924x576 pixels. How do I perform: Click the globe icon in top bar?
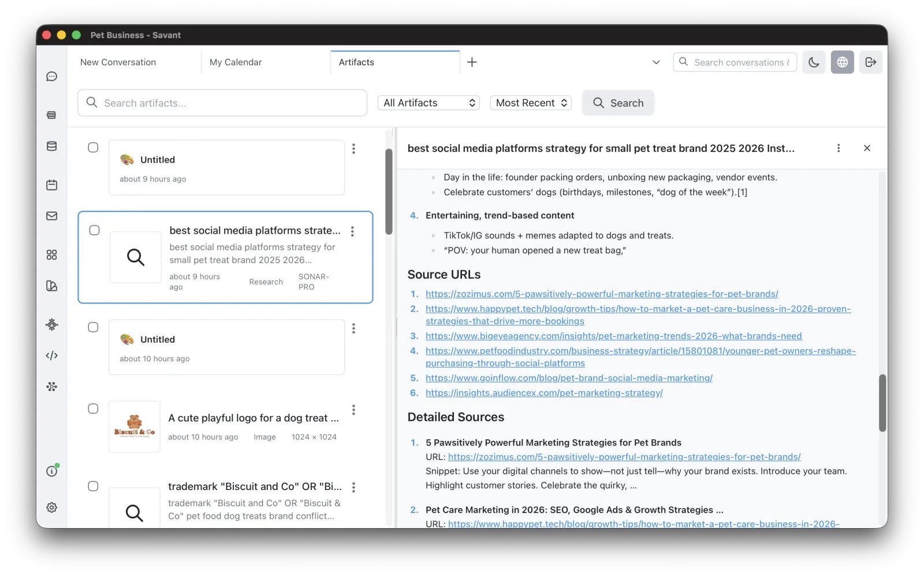coord(843,62)
